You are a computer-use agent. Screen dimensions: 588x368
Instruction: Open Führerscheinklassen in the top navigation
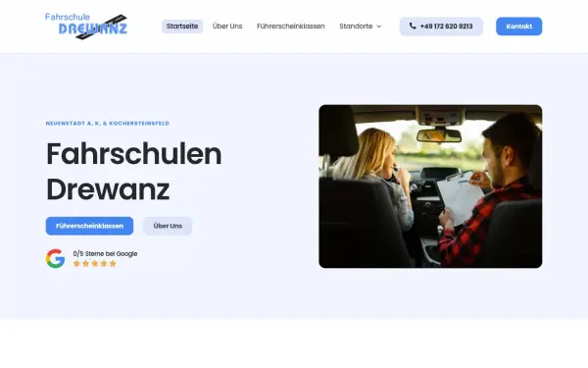[x=291, y=26]
